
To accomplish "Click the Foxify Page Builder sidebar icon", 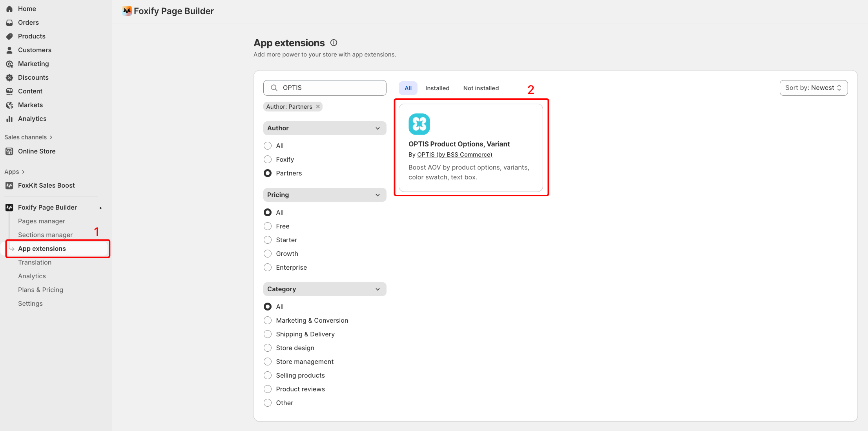I will pos(9,207).
